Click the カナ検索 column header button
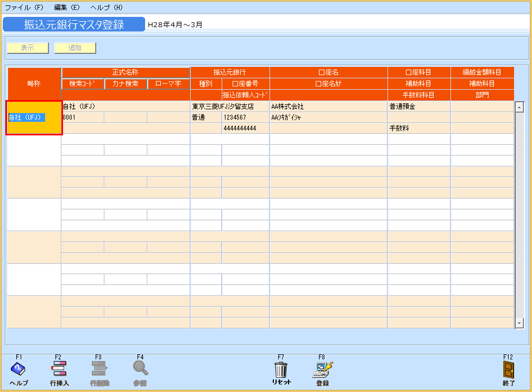 click(x=126, y=84)
